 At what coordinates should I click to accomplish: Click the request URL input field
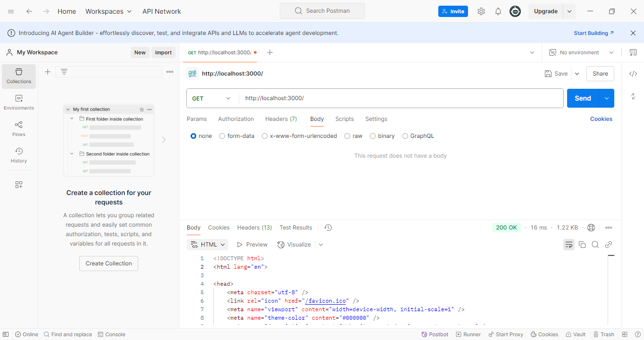(401, 98)
